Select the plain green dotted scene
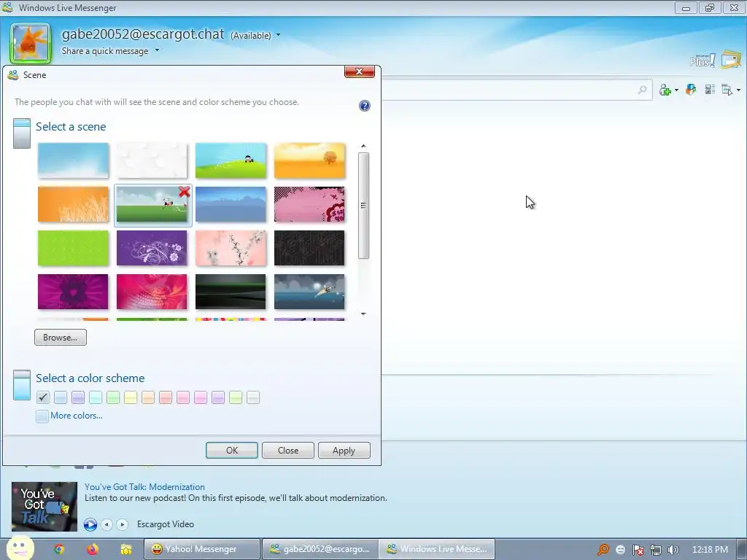Image resolution: width=747 pixels, height=560 pixels. coord(73,248)
